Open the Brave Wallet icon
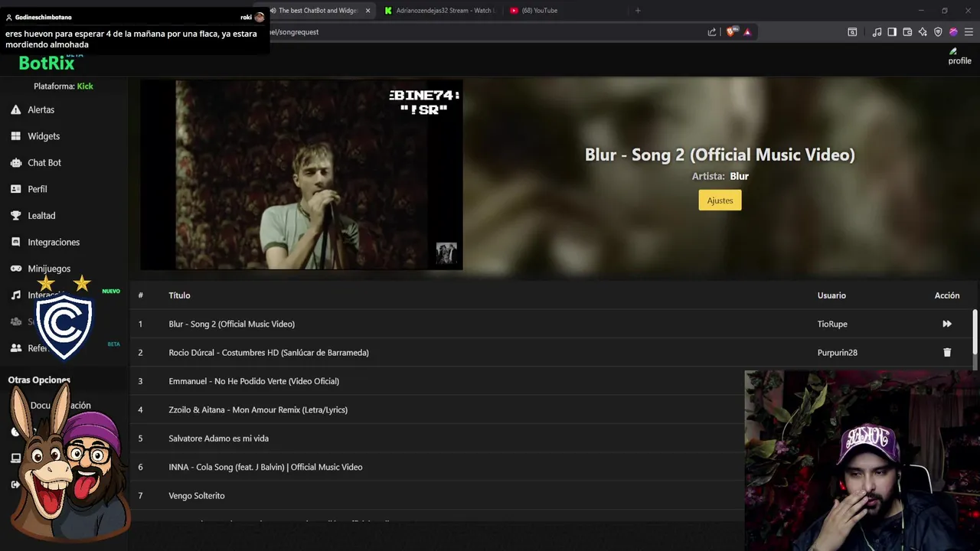 [x=907, y=32]
